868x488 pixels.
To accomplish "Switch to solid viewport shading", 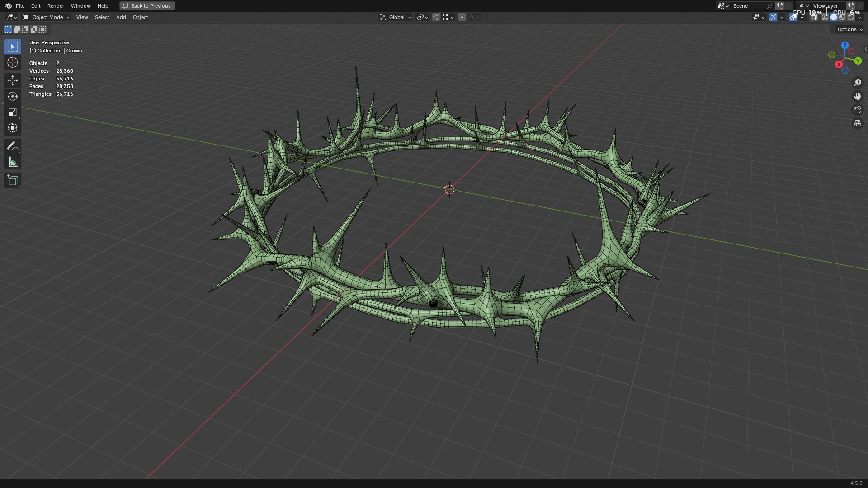I will click(x=834, y=17).
